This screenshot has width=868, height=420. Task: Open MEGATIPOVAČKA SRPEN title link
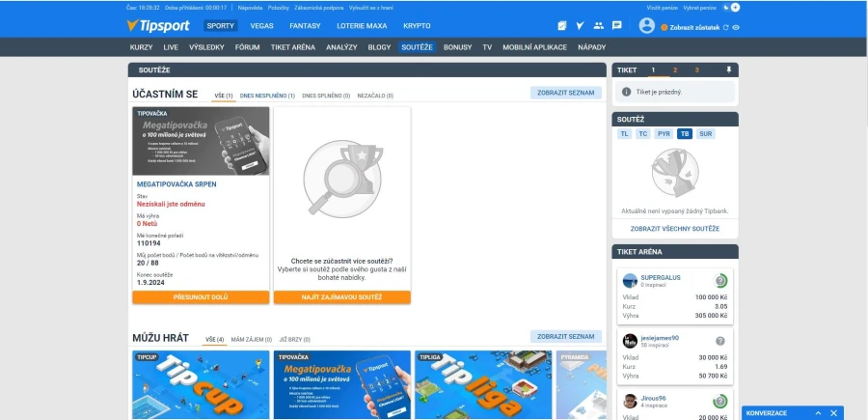[x=176, y=184]
